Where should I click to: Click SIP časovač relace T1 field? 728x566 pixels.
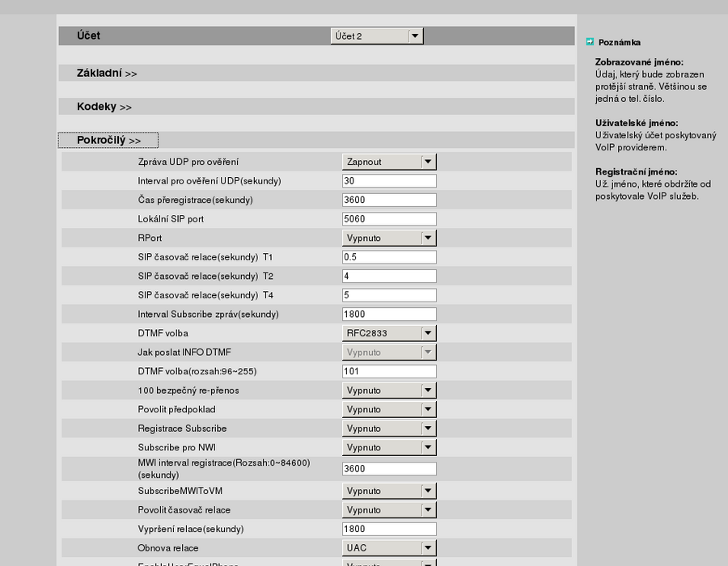389,257
